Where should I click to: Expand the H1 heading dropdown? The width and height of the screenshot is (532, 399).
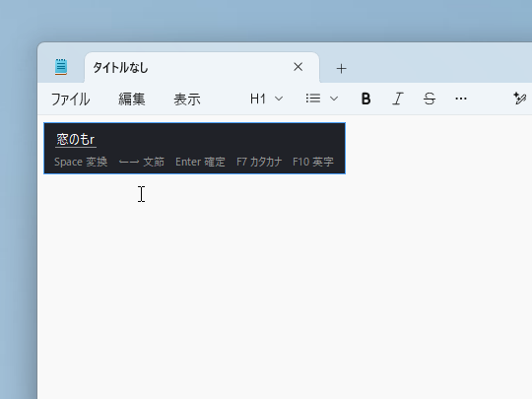coord(266,99)
